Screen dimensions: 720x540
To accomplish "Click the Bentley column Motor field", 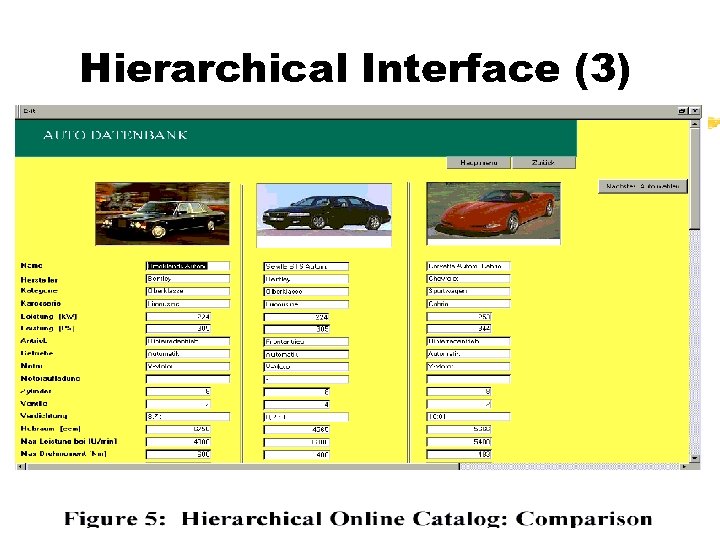I will (188, 366).
